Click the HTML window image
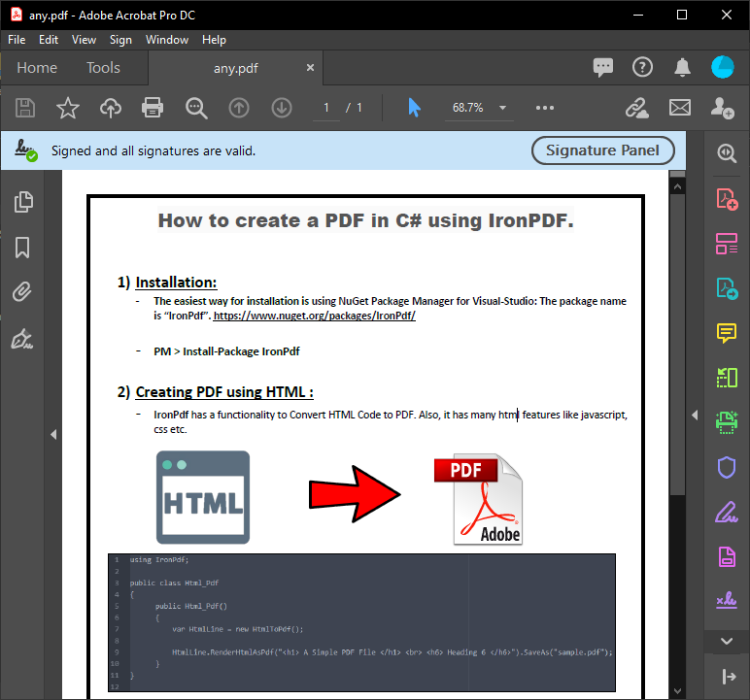 coord(203,497)
